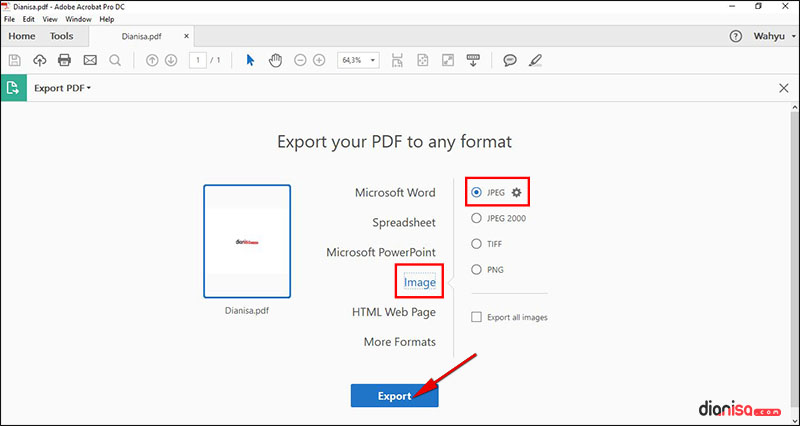800x426 pixels.
Task: Send file by email envelope icon
Action: coord(90,60)
